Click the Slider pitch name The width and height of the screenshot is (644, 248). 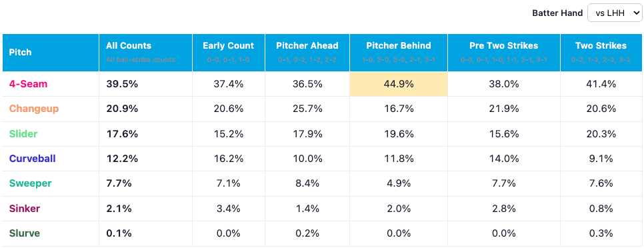point(23,134)
